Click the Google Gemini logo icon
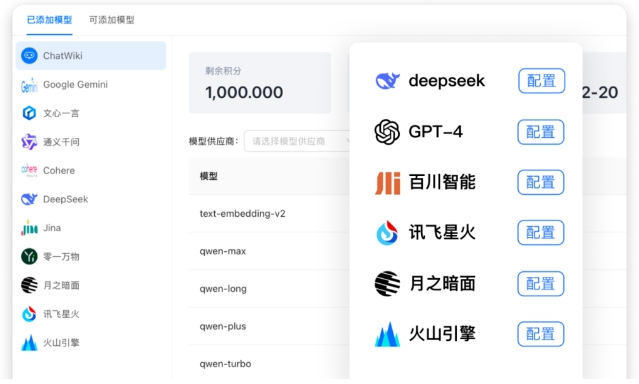Viewport: 639px width, 384px height. click(x=29, y=85)
